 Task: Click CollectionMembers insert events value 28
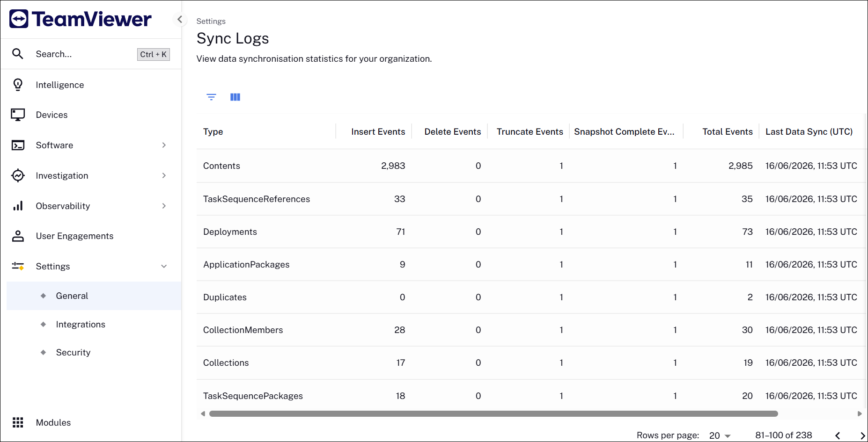400,330
